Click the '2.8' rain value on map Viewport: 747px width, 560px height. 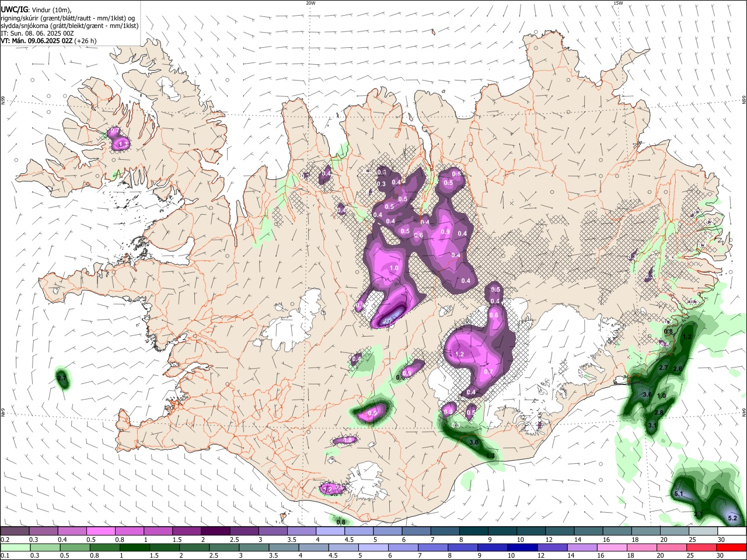pos(659,412)
